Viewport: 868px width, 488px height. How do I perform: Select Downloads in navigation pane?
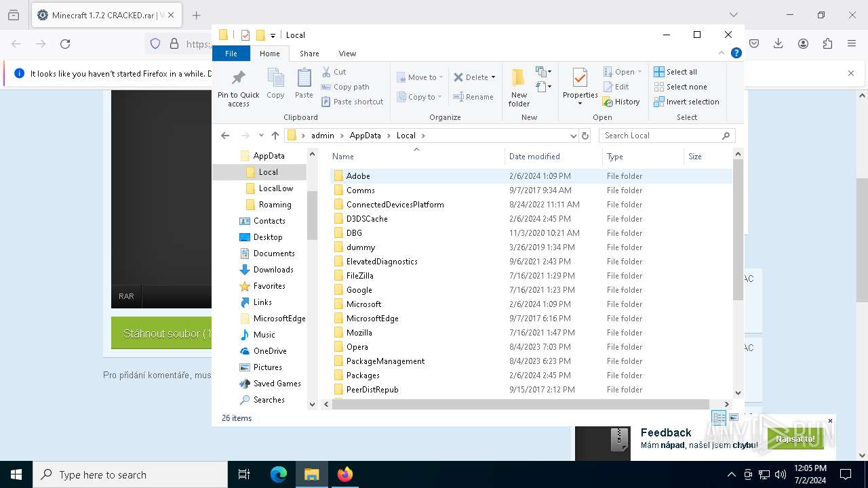[x=273, y=270]
